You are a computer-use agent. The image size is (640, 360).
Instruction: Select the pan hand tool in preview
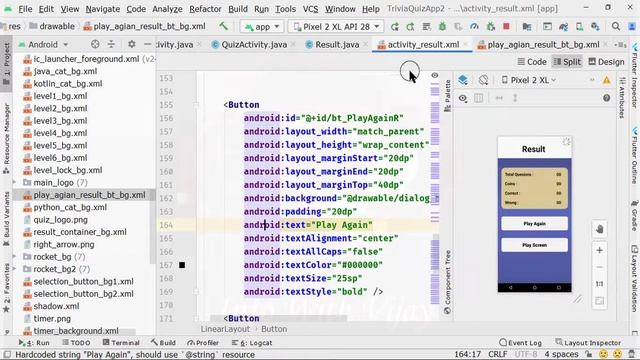pos(599,229)
